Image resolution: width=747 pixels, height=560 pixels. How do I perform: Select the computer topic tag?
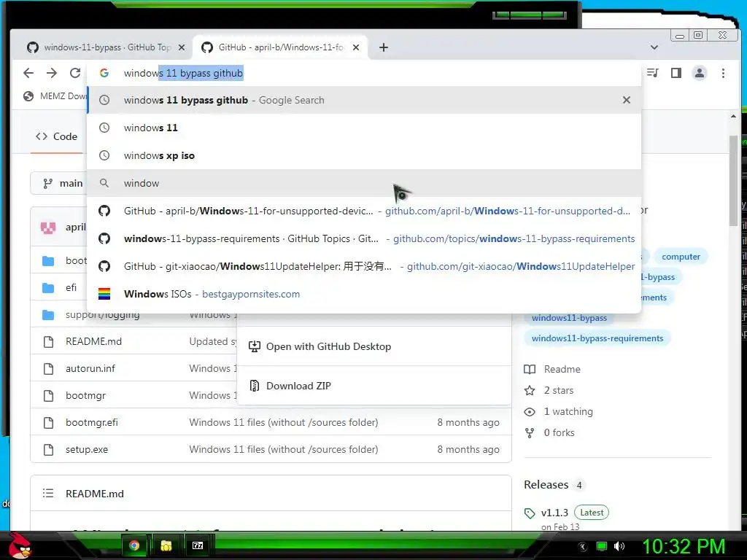click(681, 257)
